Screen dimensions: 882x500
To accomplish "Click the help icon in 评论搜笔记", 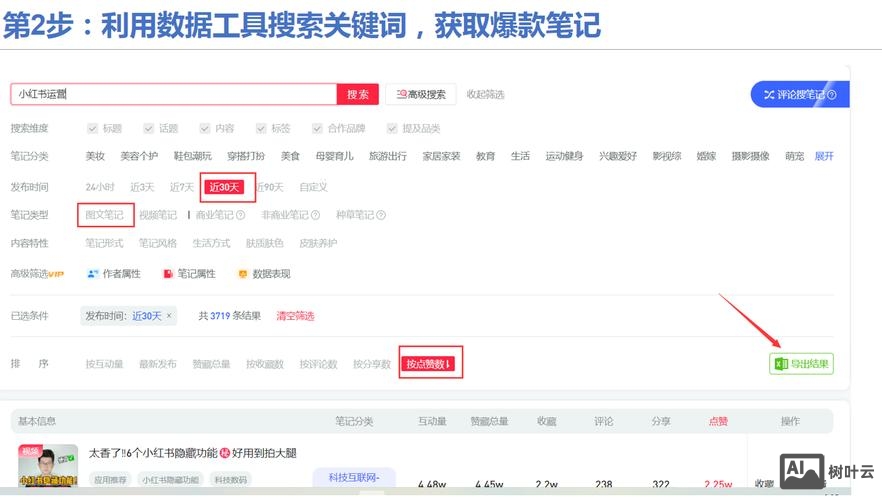I will [x=832, y=95].
